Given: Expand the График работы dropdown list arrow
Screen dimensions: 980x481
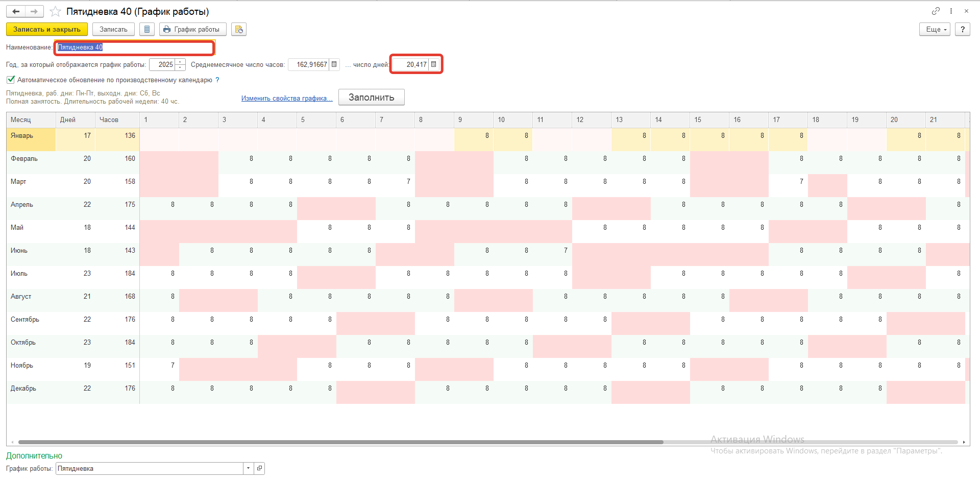Looking at the screenshot, I should [x=248, y=468].
